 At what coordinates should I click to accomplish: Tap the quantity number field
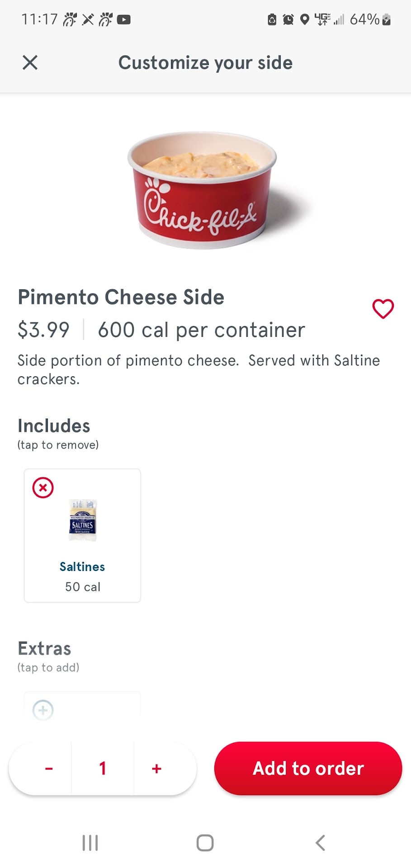pos(103,769)
